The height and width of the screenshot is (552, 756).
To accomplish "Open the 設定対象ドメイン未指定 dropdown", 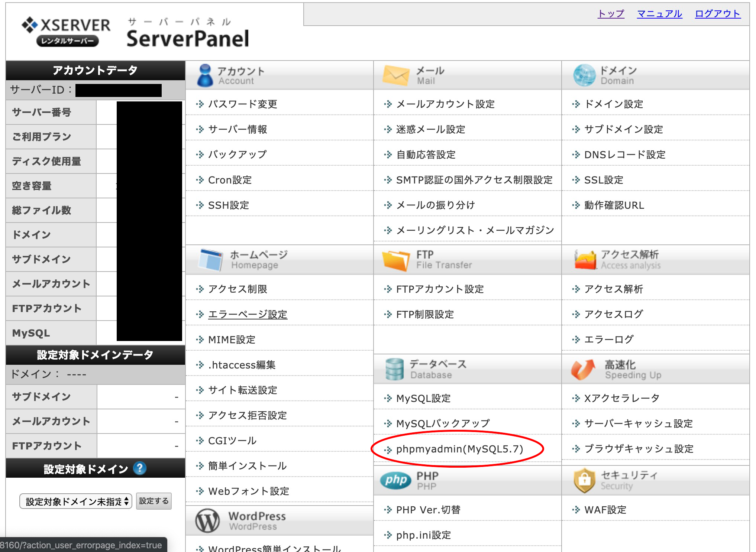I will (76, 501).
